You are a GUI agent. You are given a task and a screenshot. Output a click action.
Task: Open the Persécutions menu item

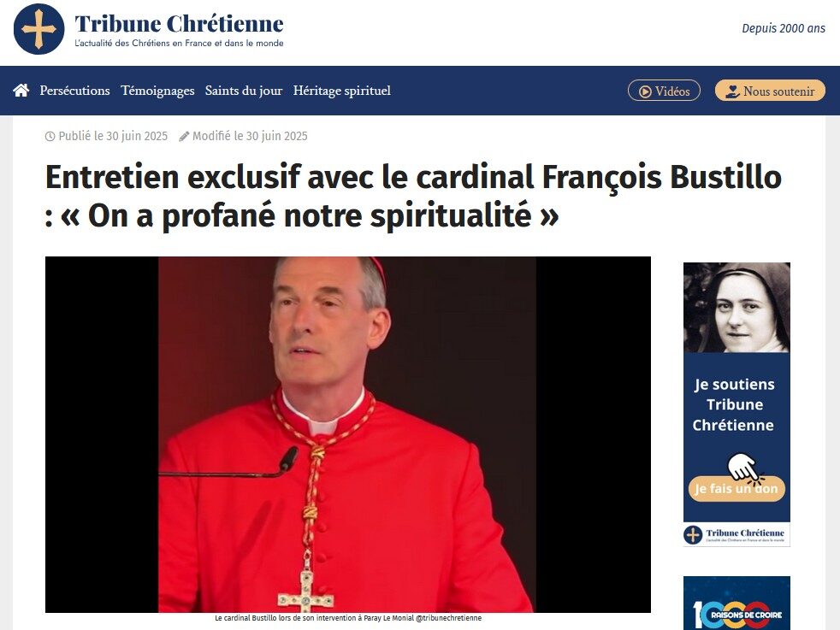(74, 91)
